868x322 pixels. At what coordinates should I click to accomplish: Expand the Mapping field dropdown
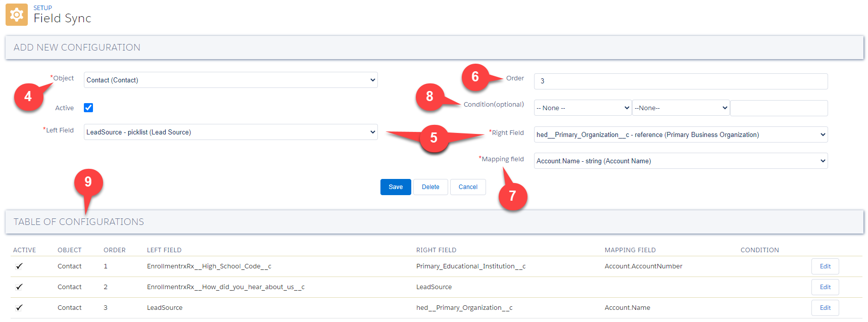coord(681,161)
